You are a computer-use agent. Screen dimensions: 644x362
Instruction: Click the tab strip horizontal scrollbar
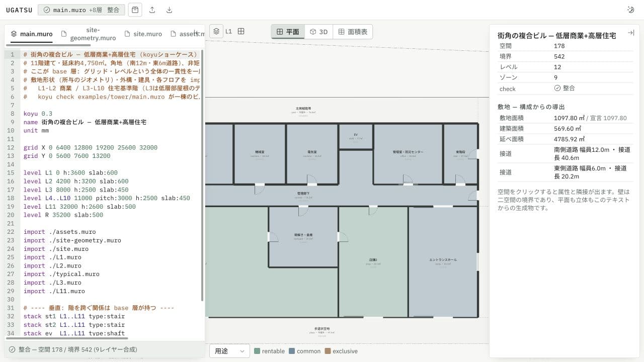(48, 45)
